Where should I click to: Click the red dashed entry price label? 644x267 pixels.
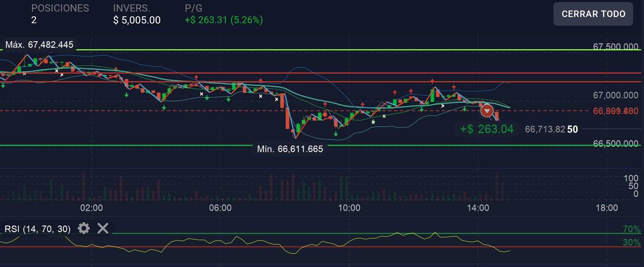[615, 111]
